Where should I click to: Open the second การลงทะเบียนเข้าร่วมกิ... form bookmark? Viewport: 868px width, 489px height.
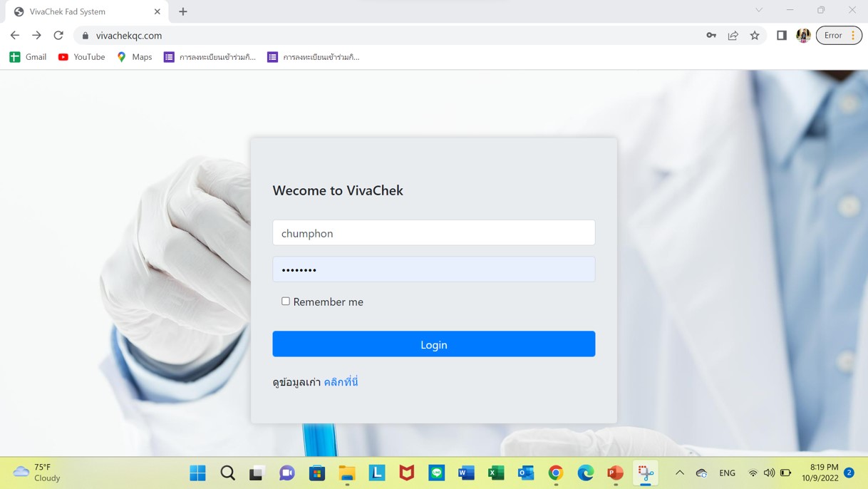coord(314,57)
